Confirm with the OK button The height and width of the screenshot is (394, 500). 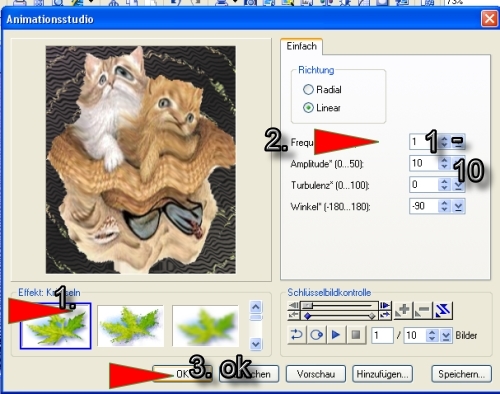click(x=182, y=374)
